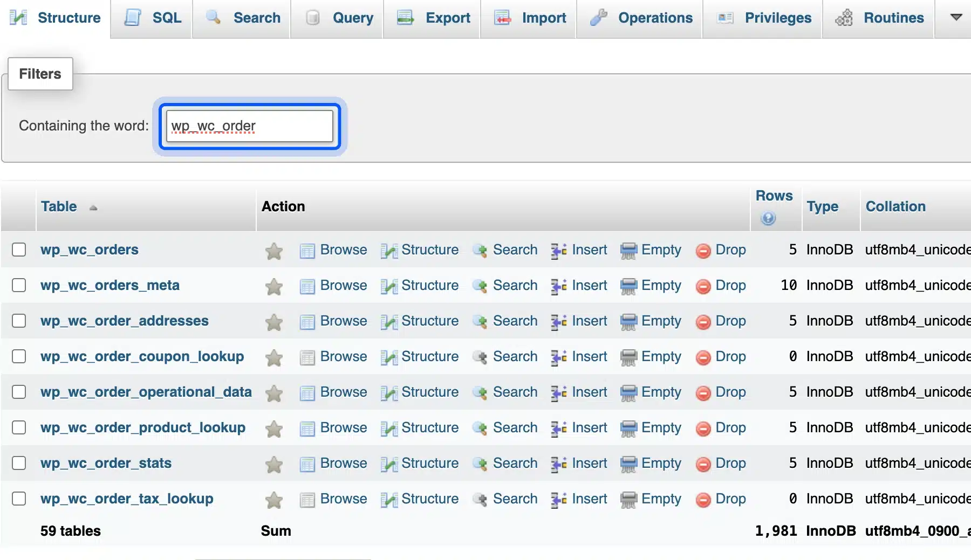Tick checkbox for wp_wc_order_product_lookup
The height and width of the screenshot is (560, 971).
(x=19, y=427)
